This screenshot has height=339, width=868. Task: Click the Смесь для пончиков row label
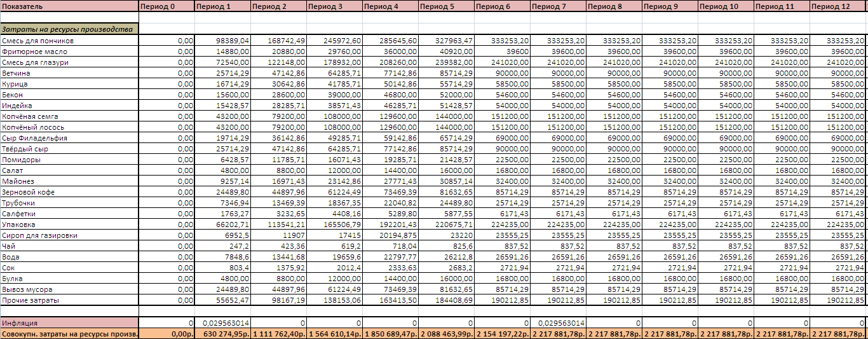[x=69, y=41]
